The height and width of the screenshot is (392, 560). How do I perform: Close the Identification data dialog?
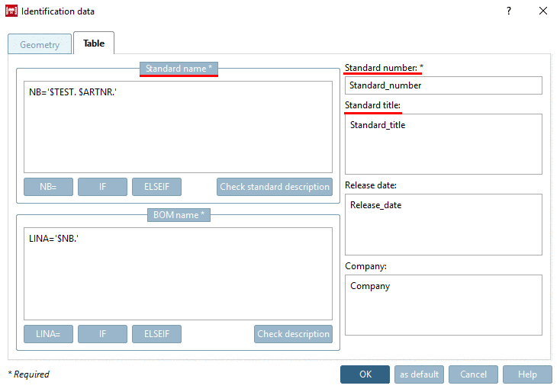tap(543, 11)
